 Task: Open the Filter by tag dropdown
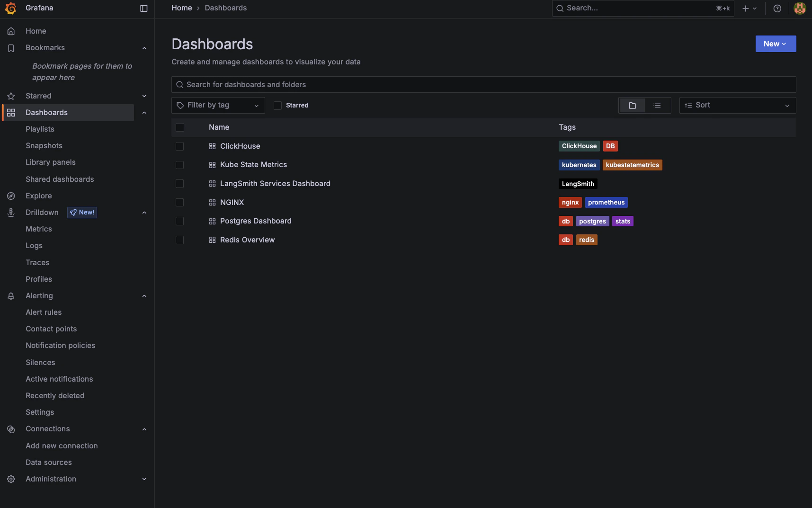217,105
